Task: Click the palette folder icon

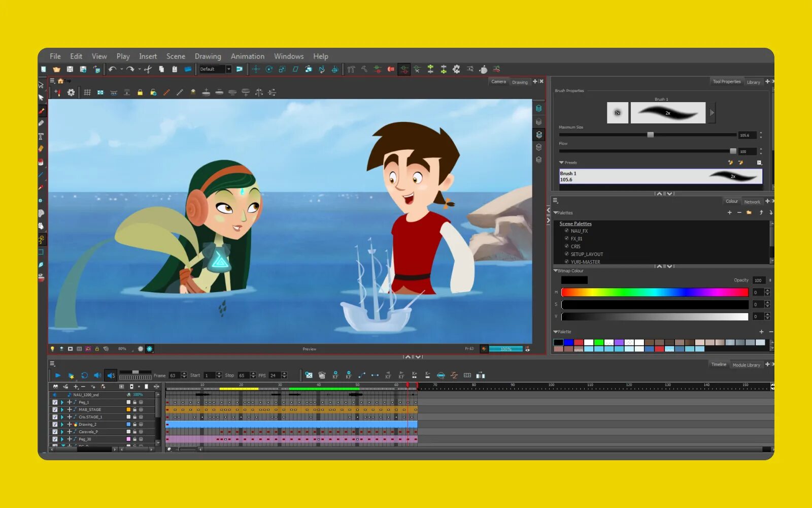Action: point(749,212)
